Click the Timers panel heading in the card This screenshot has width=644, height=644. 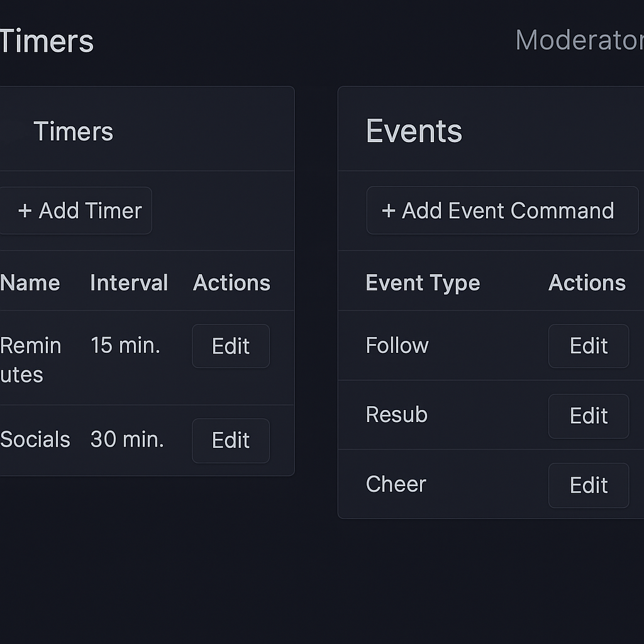[x=73, y=131]
